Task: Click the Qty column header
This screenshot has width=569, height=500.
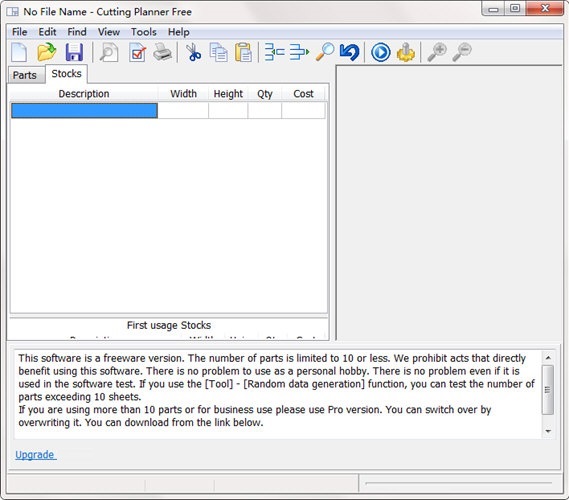Action: coord(265,94)
